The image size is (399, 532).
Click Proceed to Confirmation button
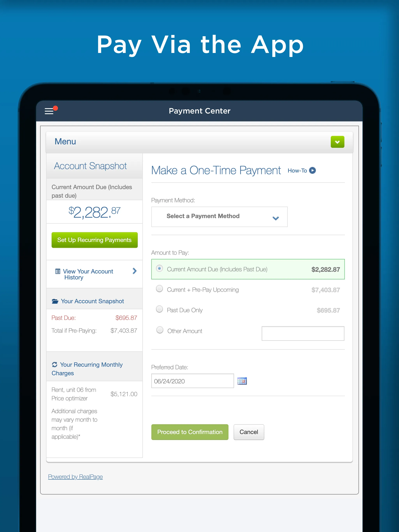(189, 432)
